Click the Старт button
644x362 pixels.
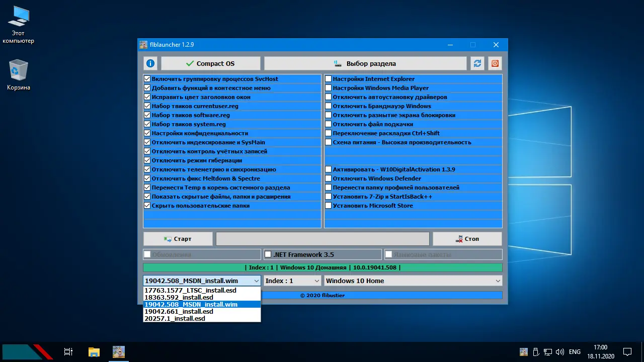click(x=178, y=239)
